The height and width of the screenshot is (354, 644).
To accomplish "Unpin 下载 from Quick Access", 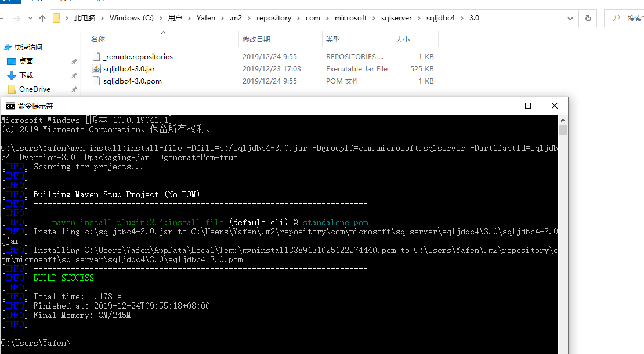I will coord(74,75).
